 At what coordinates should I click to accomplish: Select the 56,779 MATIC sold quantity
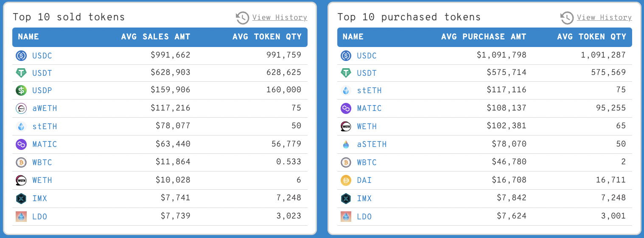pyautogui.click(x=286, y=144)
